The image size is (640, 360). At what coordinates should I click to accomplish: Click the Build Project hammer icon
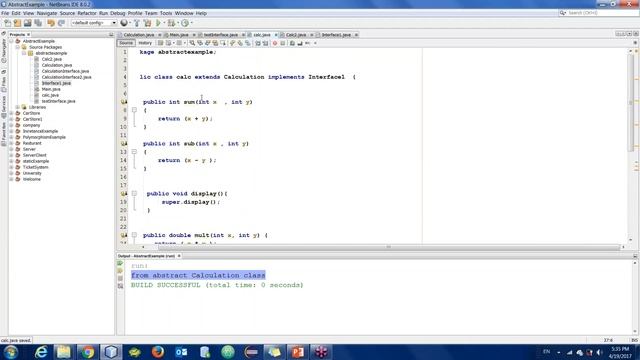pos(137,23)
